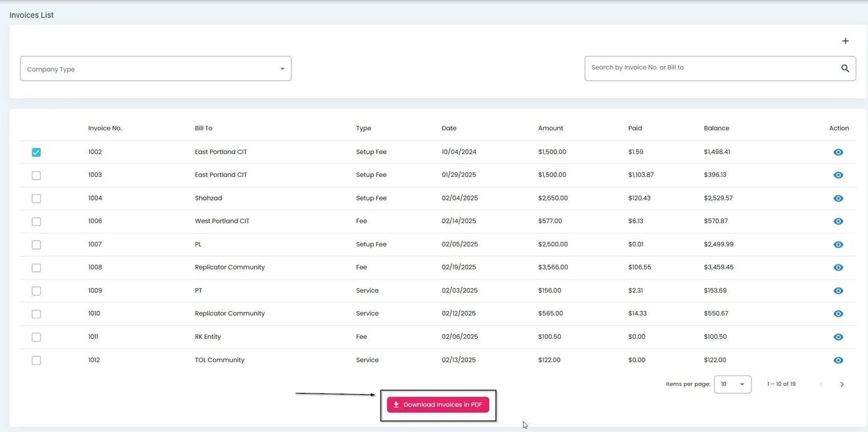
Task: Uncheck invoice 1002 row checkbox
Action: (35, 151)
